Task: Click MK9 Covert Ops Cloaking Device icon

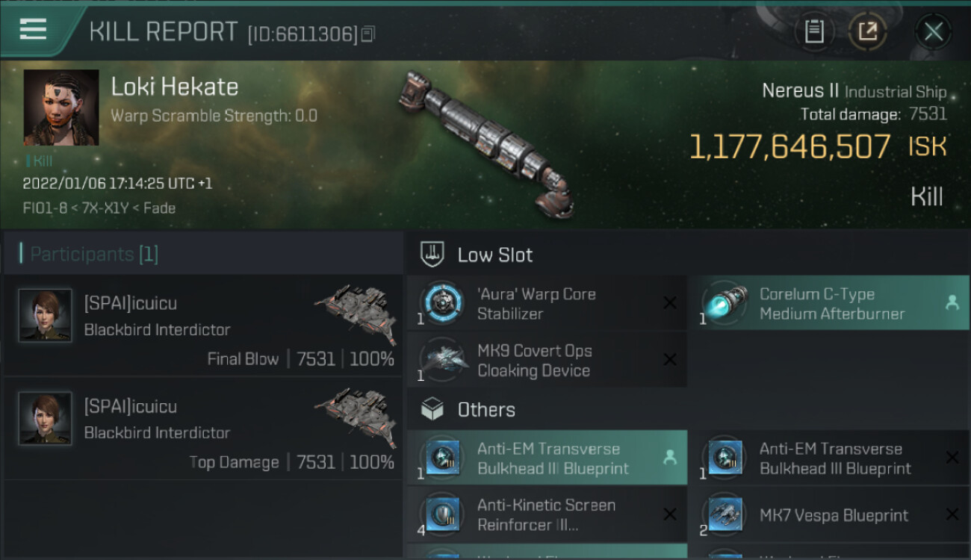Action: 442,360
